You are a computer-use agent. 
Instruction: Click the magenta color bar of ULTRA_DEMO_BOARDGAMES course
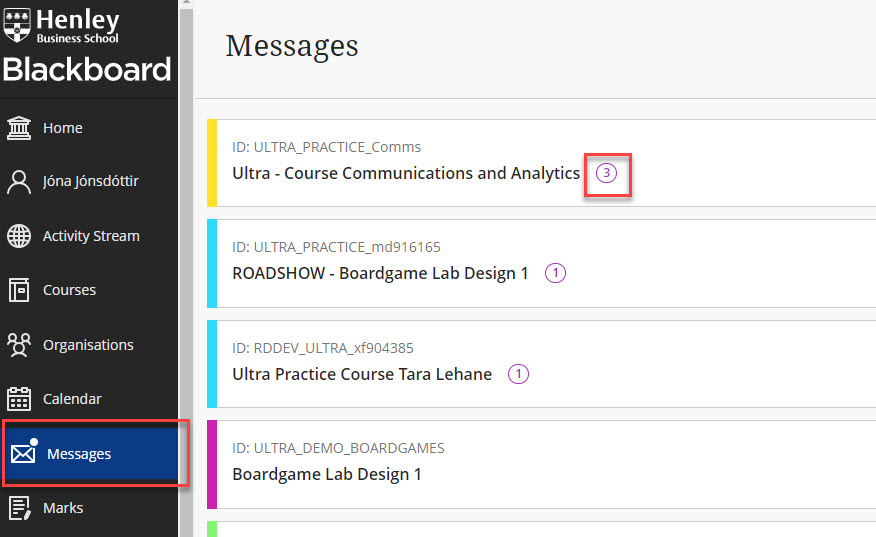click(212, 464)
